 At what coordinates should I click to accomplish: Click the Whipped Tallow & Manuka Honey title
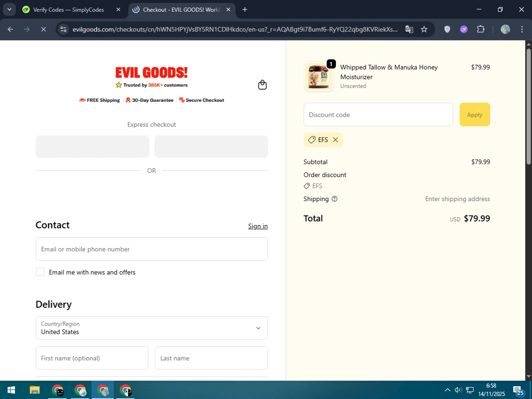(x=389, y=72)
